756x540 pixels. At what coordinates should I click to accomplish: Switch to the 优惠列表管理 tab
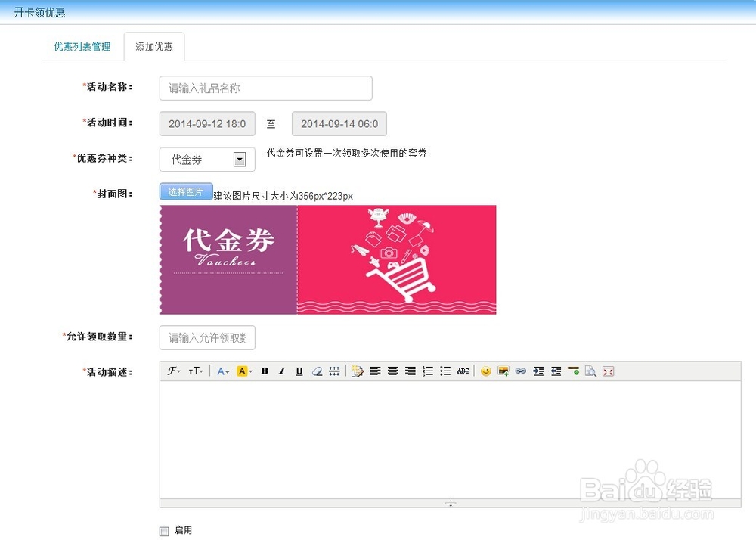tap(82, 47)
